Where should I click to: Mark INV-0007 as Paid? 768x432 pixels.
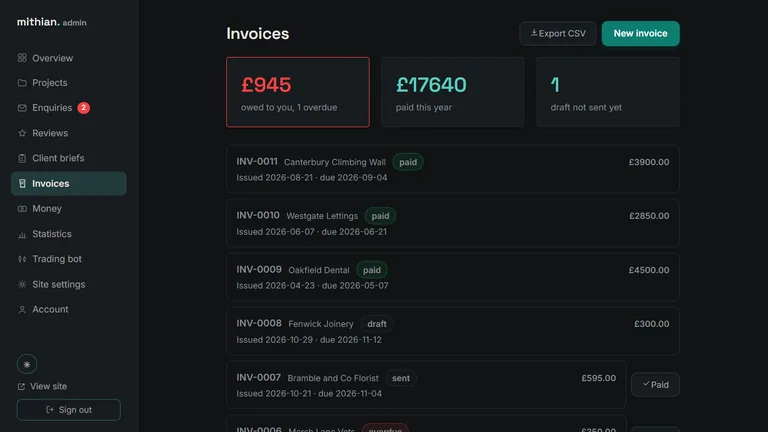coord(655,384)
